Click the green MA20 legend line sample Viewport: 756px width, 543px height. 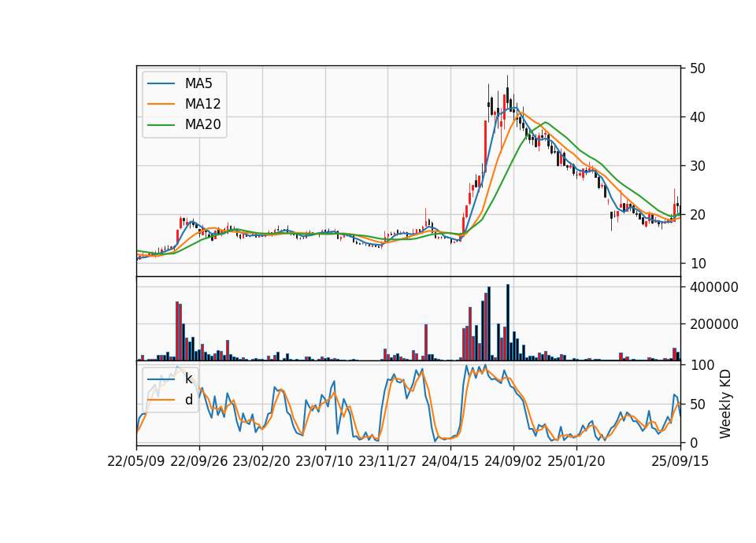click(x=161, y=124)
